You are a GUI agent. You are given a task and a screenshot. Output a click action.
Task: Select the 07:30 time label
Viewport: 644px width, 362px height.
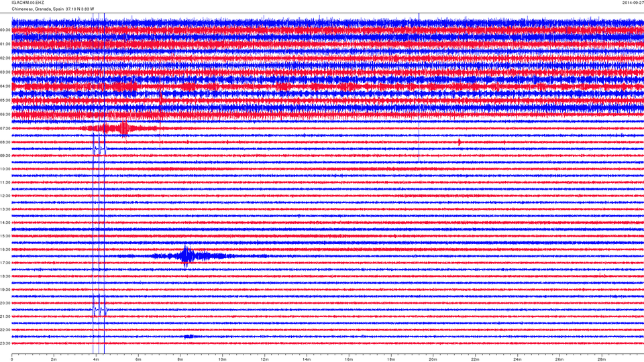coord(5,129)
